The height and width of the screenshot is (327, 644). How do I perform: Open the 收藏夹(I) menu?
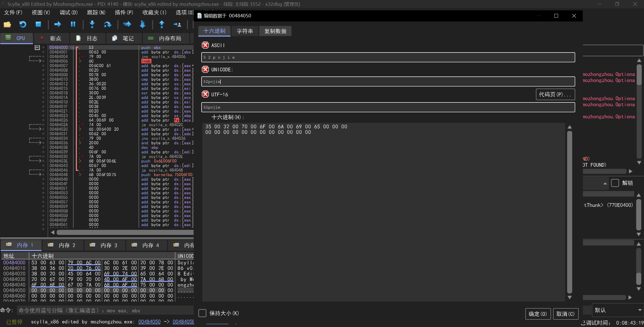154,12
